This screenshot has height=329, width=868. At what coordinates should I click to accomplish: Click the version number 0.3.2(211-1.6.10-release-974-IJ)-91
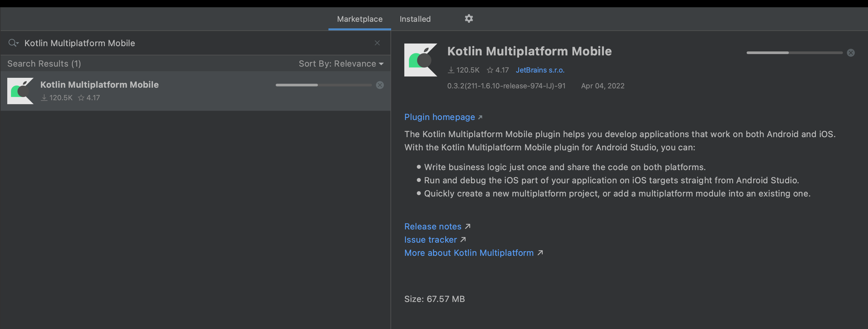pyautogui.click(x=506, y=86)
